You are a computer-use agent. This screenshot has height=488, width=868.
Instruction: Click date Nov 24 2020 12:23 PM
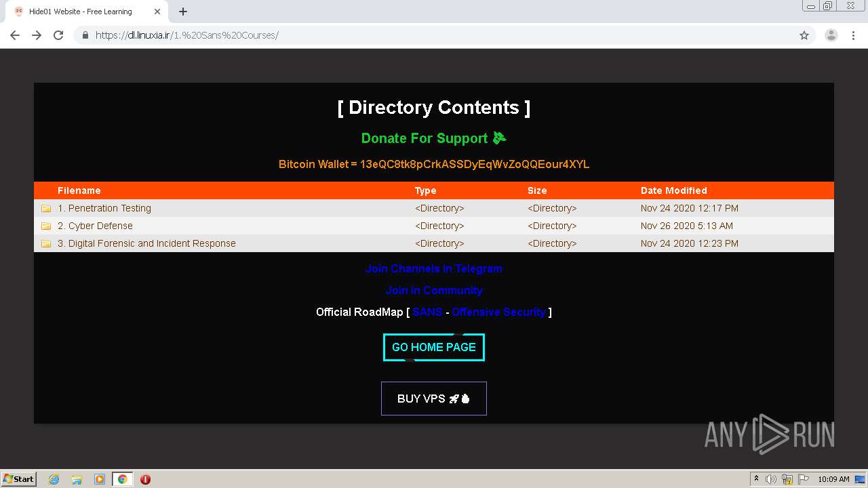click(690, 243)
